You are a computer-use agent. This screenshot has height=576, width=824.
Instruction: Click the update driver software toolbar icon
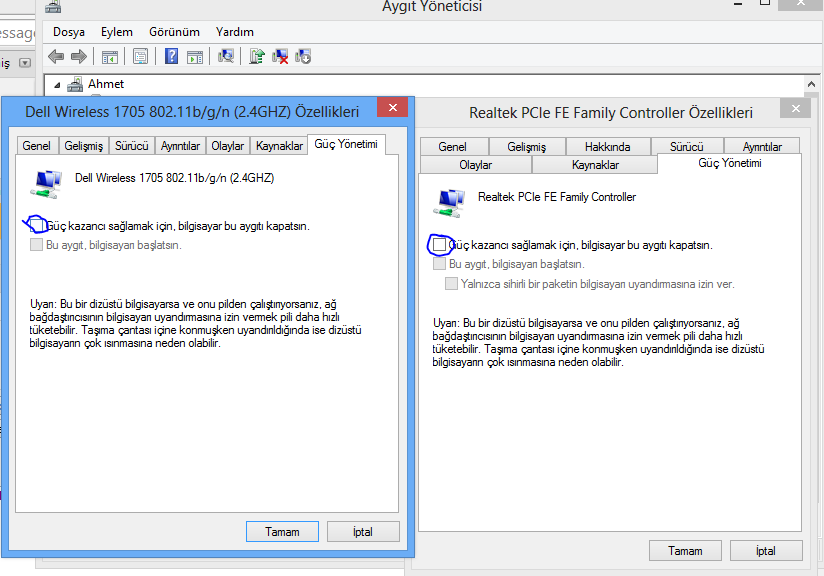[x=256, y=56]
